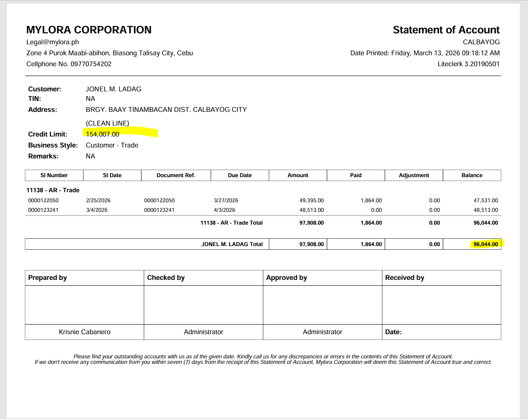The image size is (528, 420).
Task: Click the Document Ref. column header
Action: [x=176, y=175]
